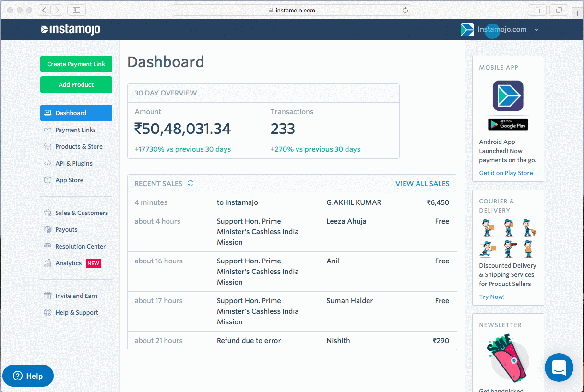Open Payment Links in sidebar
The image size is (584, 392).
[75, 130]
